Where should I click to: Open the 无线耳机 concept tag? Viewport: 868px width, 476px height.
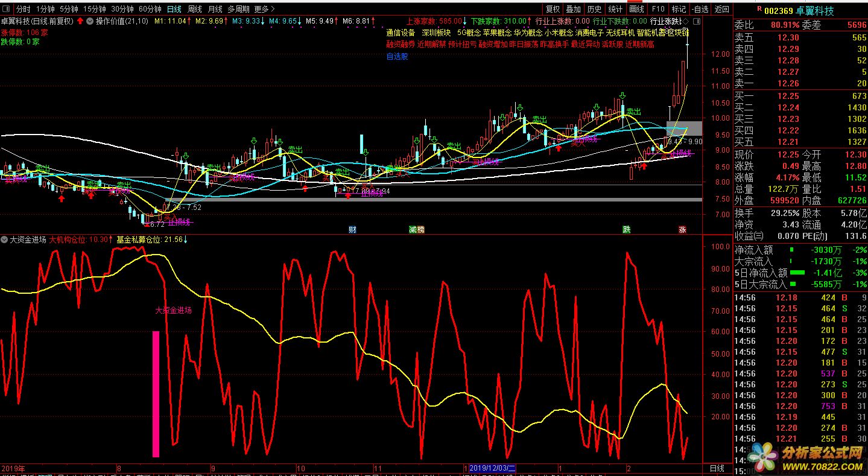pos(620,33)
